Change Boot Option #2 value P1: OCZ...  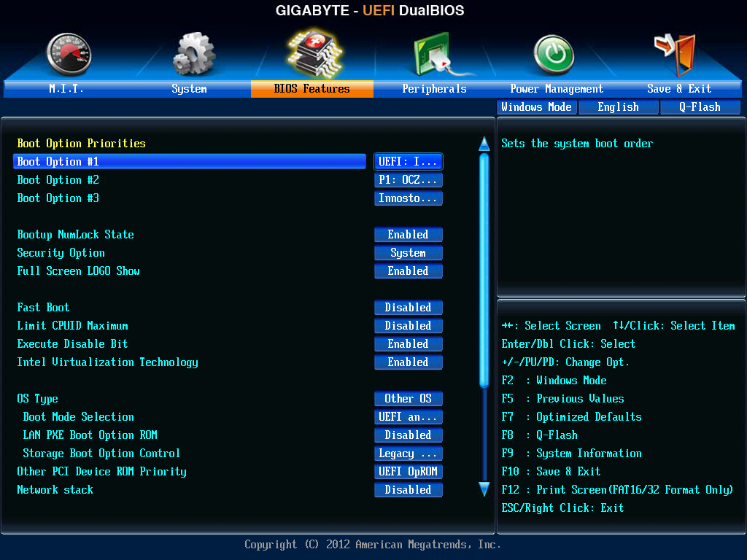tap(409, 180)
